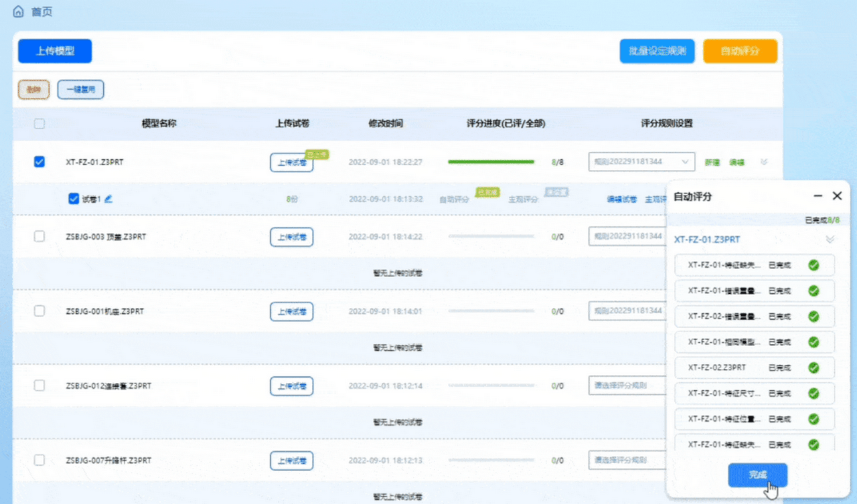The width and height of the screenshot is (857, 504).
Task: Click the 上传模型 button
Action: click(x=55, y=51)
